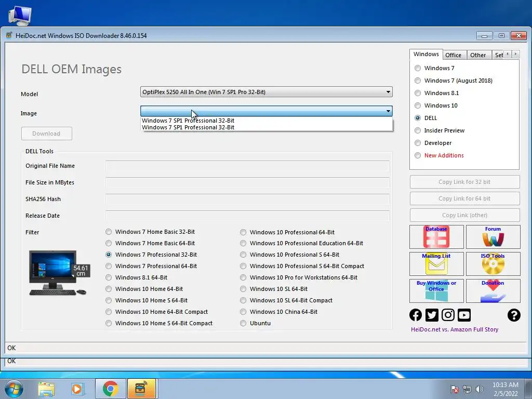Select the Windows 8.1 radio option
532x399 pixels.
coord(437,93)
